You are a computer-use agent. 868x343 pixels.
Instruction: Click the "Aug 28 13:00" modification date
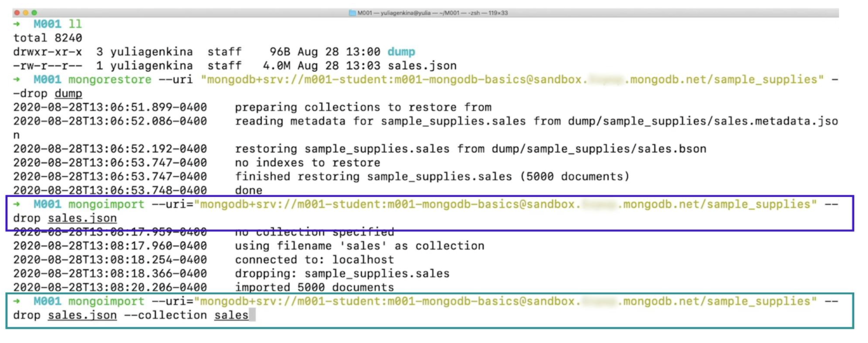(x=339, y=52)
